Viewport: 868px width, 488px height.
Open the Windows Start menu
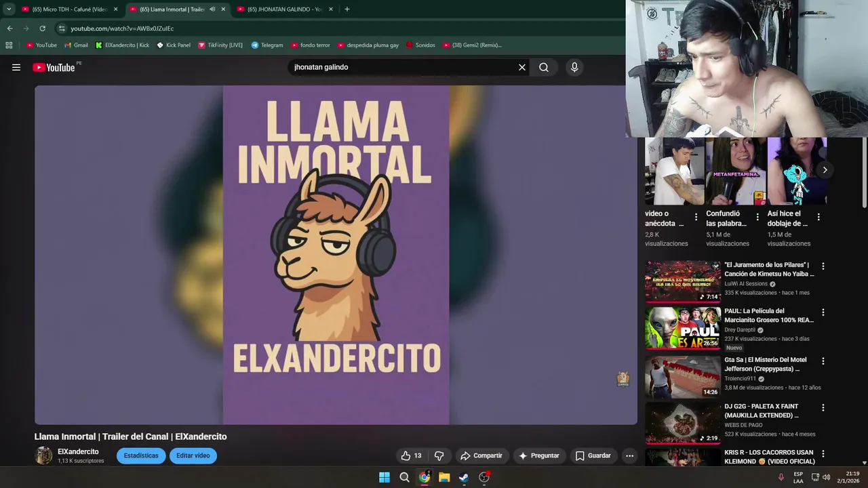[x=384, y=477]
